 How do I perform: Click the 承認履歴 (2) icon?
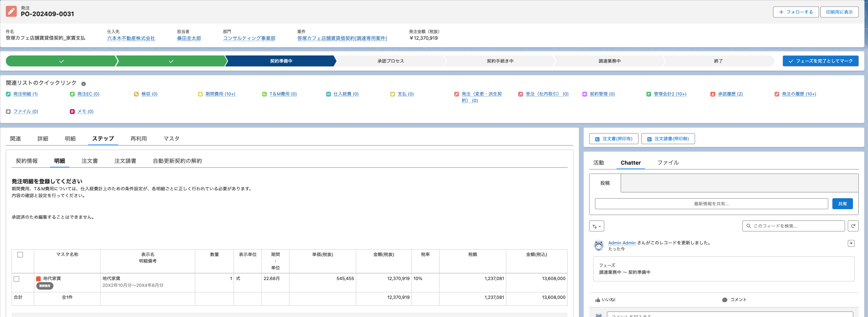tap(713, 94)
